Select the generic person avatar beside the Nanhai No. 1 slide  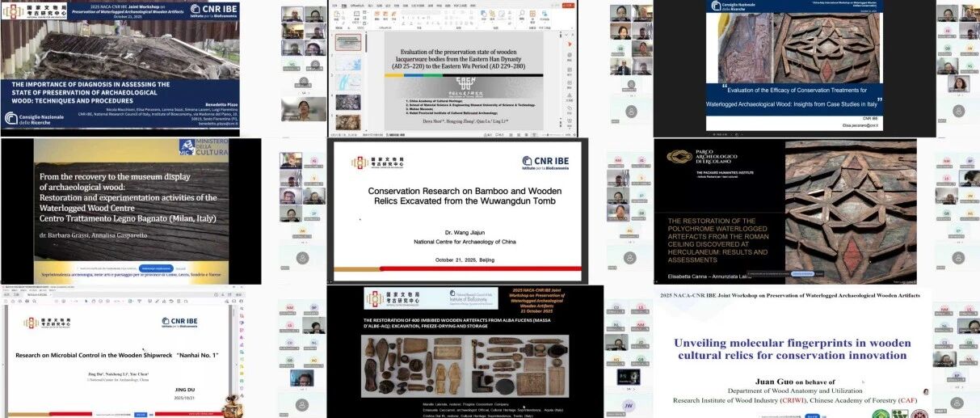(302, 403)
